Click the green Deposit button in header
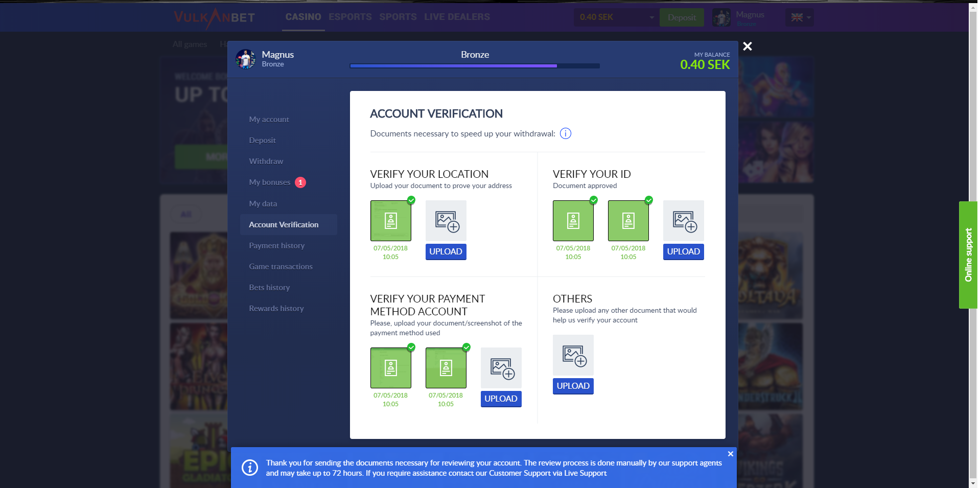The height and width of the screenshot is (488, 980). [x=682, y=17]
